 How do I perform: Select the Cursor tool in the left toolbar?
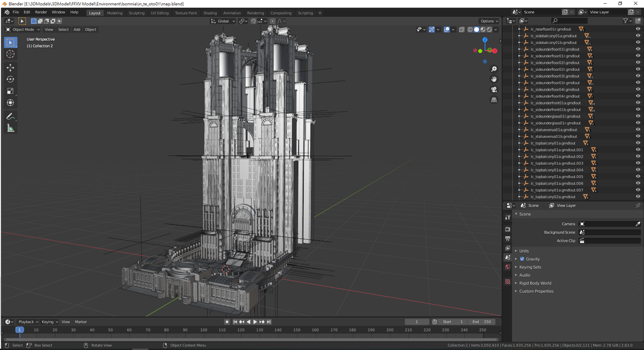tap(11, 54)
